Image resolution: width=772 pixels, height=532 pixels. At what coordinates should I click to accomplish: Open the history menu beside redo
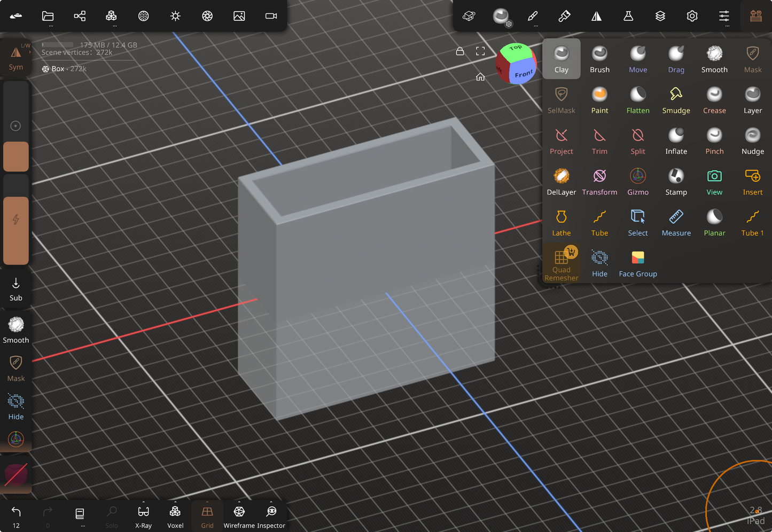click(80, 515)
